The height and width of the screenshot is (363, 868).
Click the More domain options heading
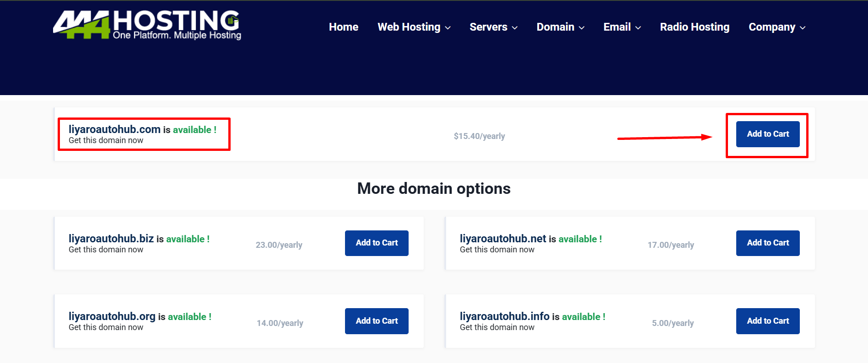click(x=434, y=188)
